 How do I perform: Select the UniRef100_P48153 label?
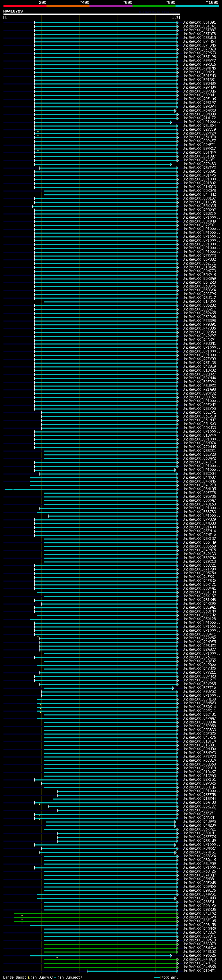(199, 504)
